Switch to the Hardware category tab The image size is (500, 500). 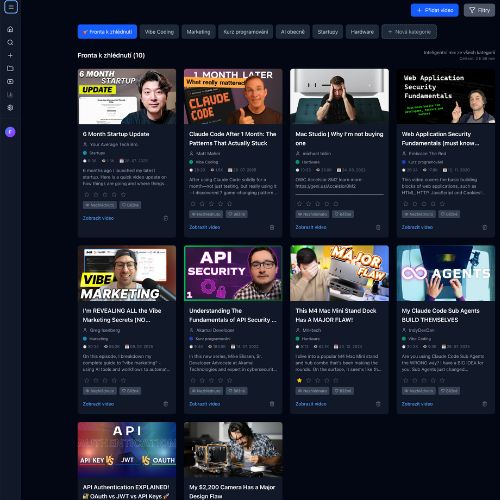[x=362, y=32]
